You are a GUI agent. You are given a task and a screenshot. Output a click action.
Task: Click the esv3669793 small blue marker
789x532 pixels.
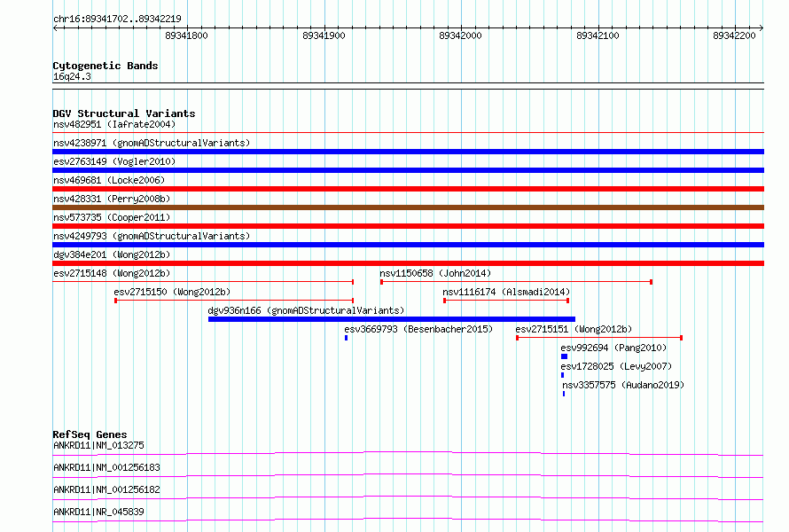coord(347,338)
